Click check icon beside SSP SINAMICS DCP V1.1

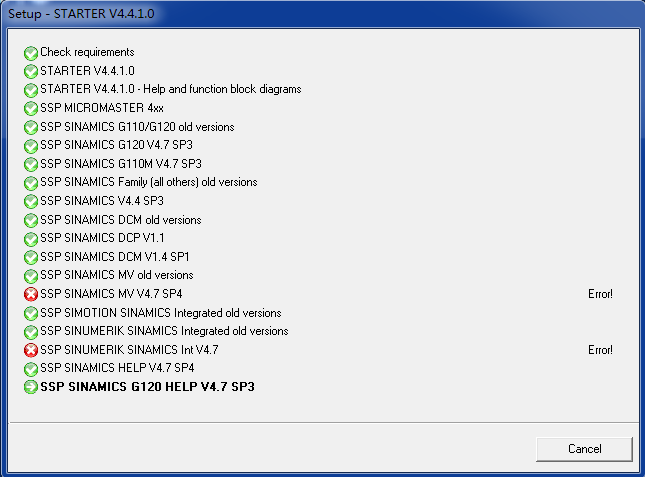pyautogui.click(x=31, y=238)
